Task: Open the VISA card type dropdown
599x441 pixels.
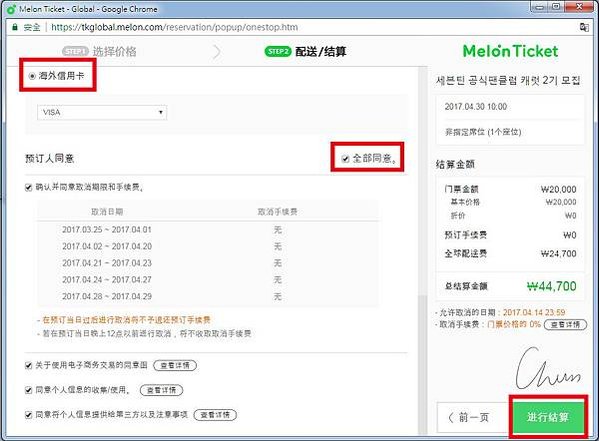Action: (x=102, y=112)
